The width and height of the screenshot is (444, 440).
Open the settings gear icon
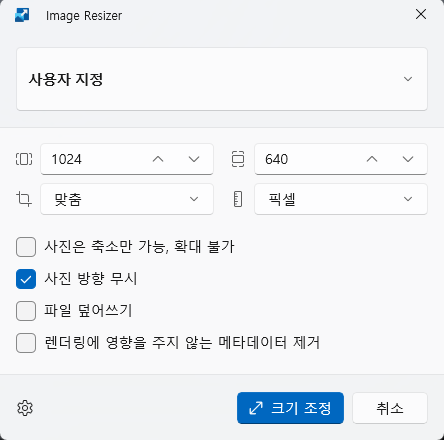25,408
